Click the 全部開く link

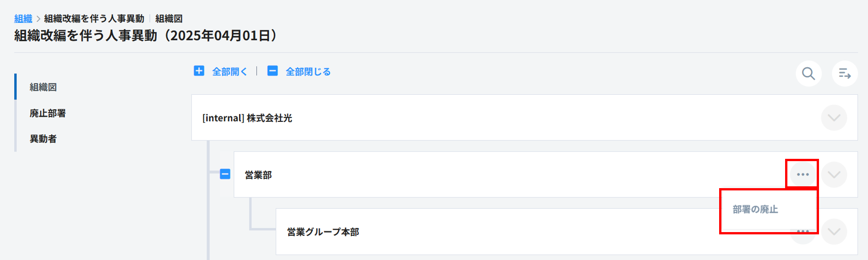(x=229, y=71)
